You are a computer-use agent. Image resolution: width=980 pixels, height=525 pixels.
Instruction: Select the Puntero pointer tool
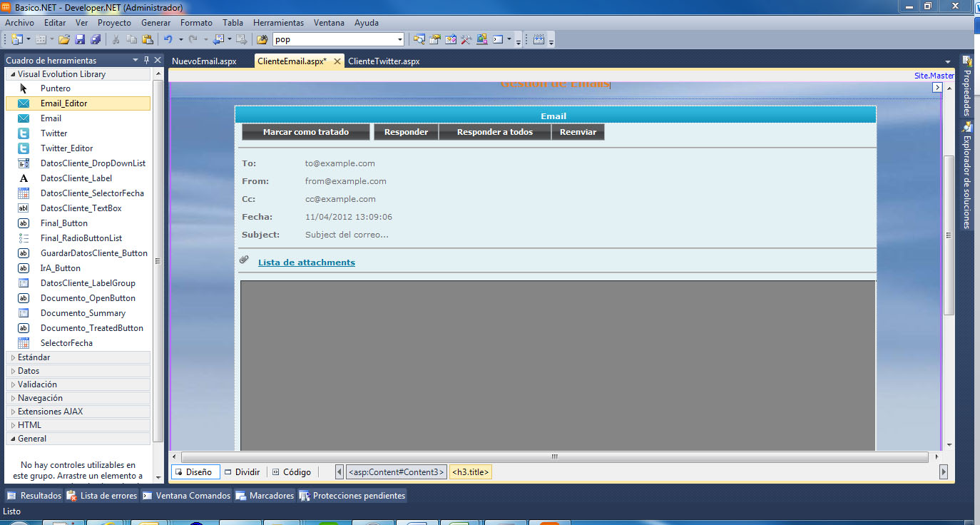pos(78,88)
